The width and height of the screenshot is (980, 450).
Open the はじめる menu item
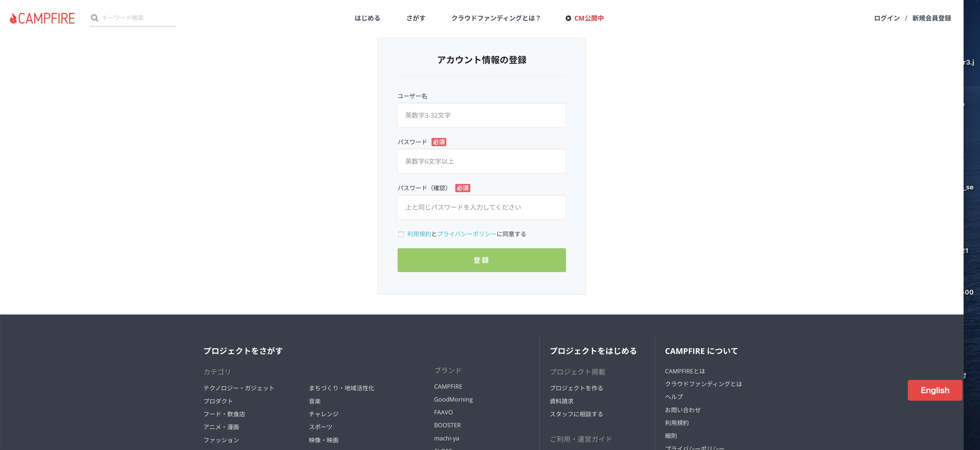pyautogui.click(x=367, y=18)
